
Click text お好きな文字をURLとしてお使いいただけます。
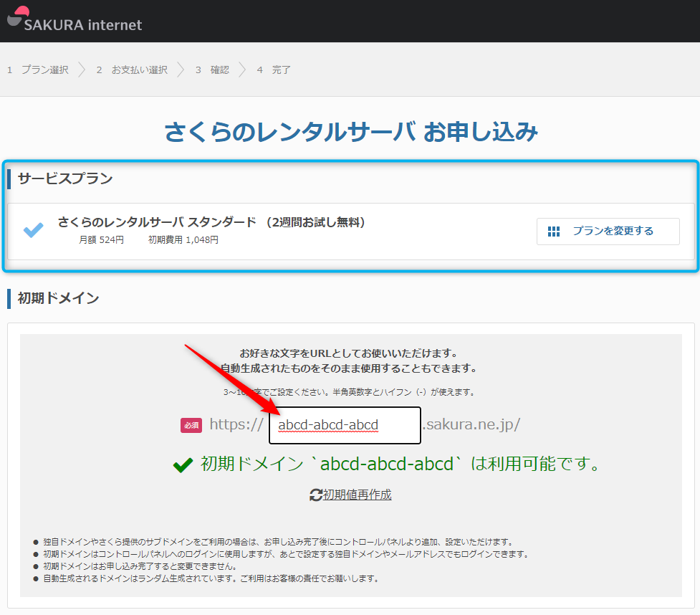[350, 353]
